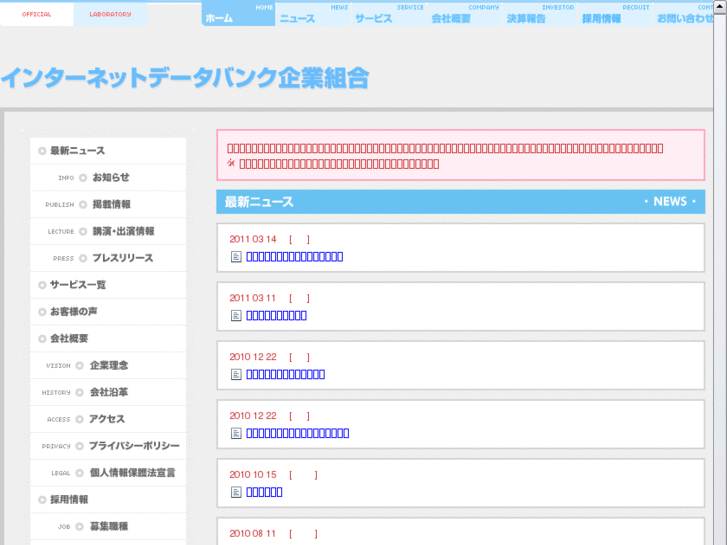Click bullet icon beside サービス一覧
Viewport: 727px width, 545px height.
(x=42, y=285)
